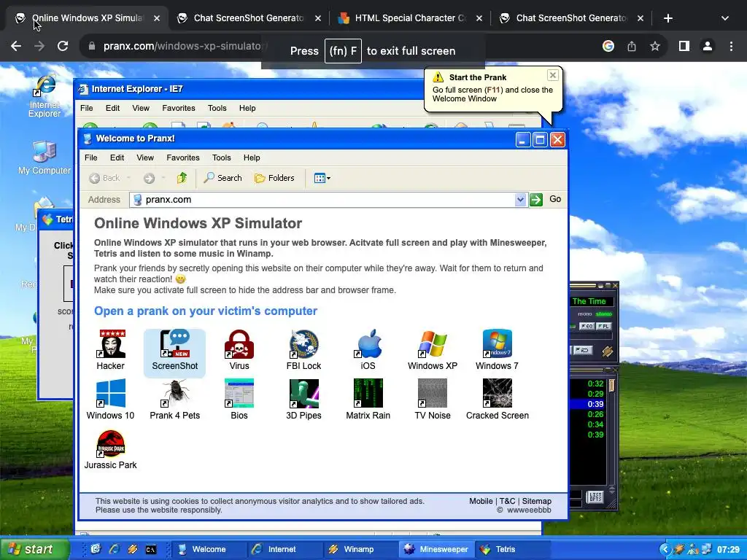Viewport: 747px width, 560px height.
Task: Click the command prompt quick launch icon
Action: [151, 550]
